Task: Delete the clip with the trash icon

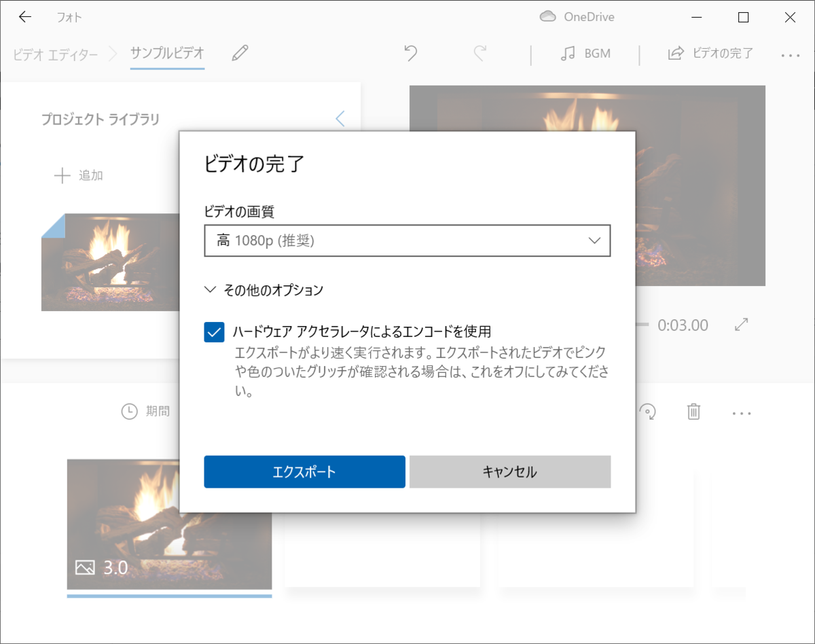Action: tap(693, 412)
